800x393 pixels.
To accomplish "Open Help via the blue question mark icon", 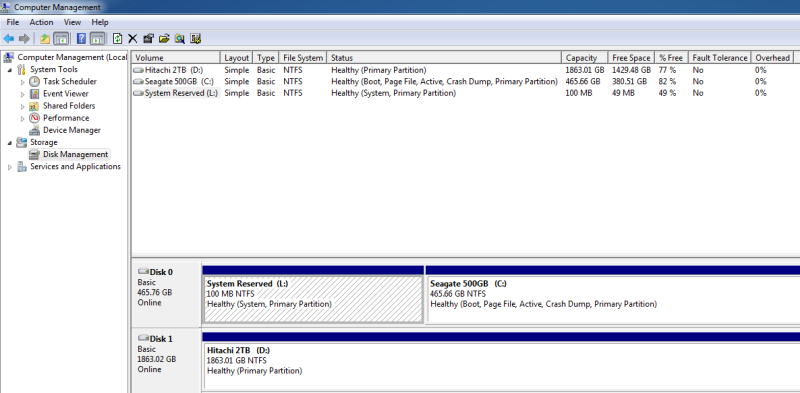I will point(81,39).
